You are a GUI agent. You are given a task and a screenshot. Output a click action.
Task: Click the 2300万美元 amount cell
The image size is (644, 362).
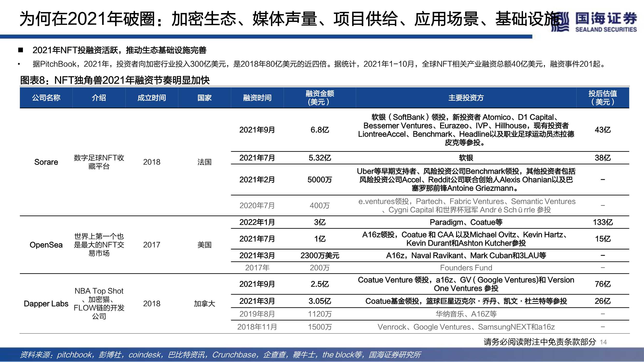pyautogui.click(x=320, y=256)
